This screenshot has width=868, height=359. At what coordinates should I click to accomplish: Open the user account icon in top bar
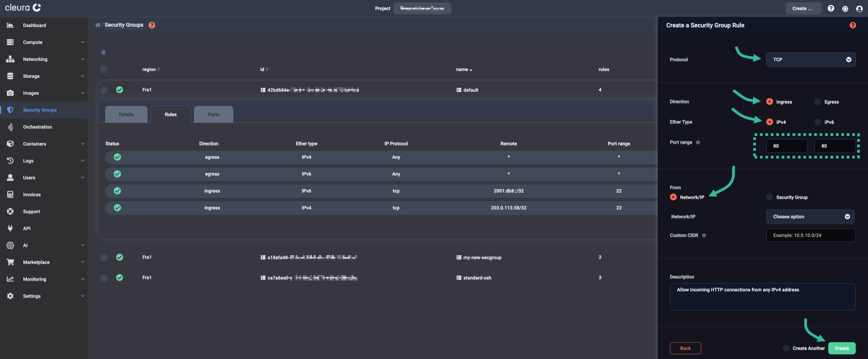click(859, 9)
